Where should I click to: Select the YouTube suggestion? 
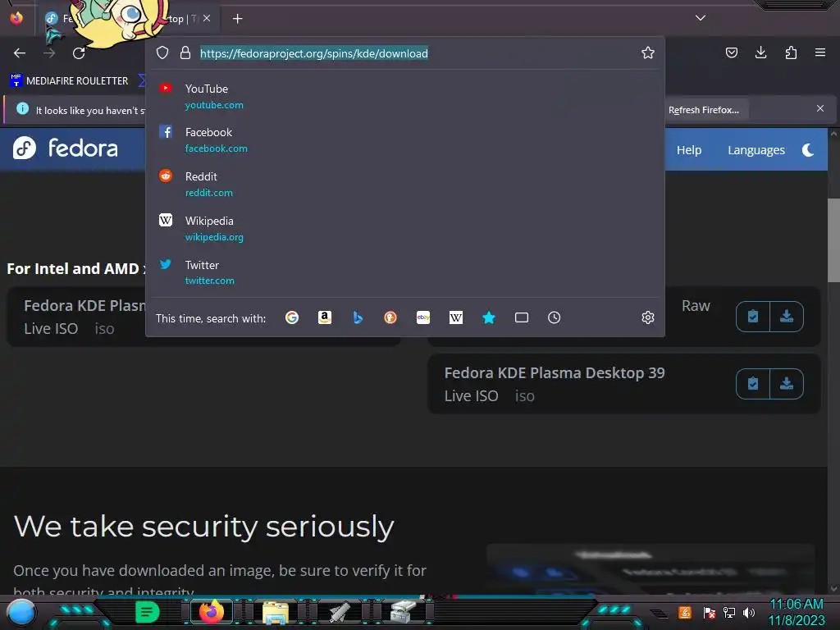(405, 97)
